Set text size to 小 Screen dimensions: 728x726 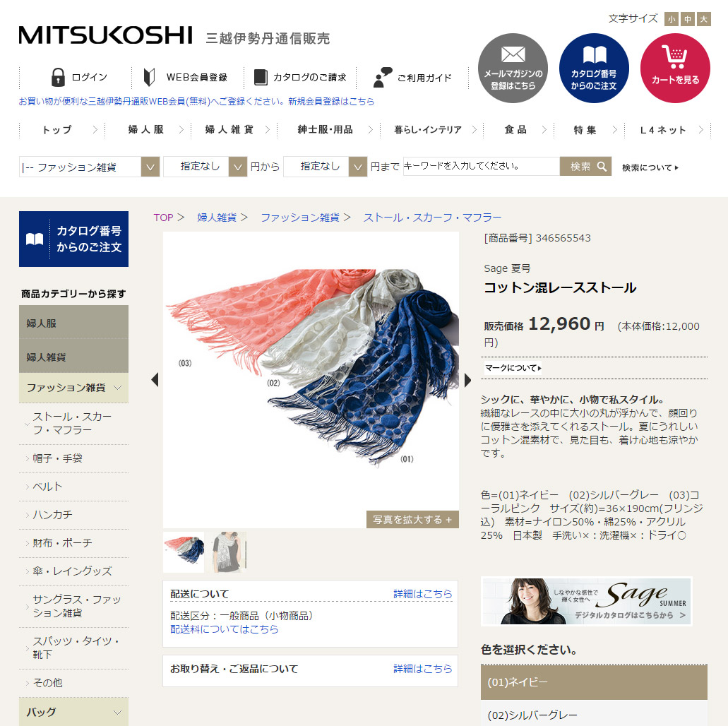tap(672, 19)
